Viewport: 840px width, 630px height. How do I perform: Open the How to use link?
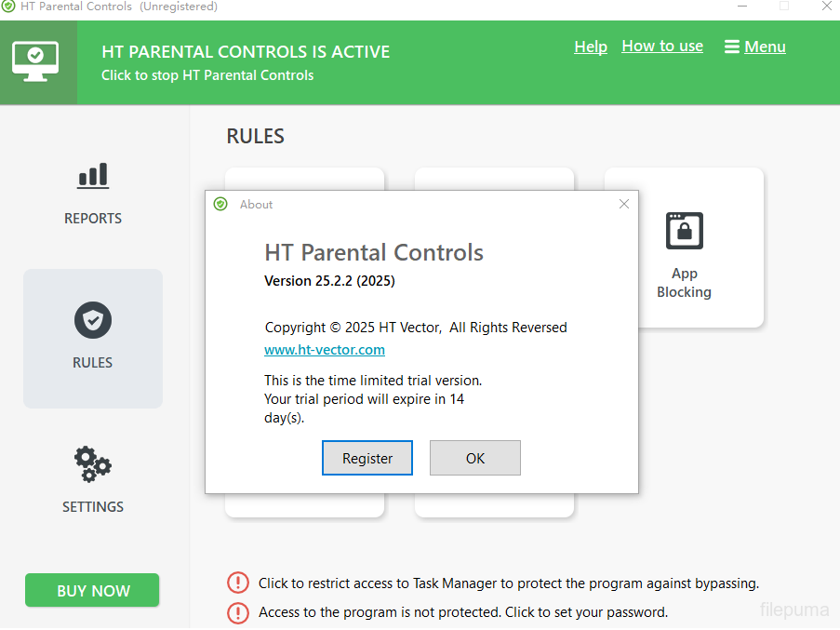[x=662, y=47]
